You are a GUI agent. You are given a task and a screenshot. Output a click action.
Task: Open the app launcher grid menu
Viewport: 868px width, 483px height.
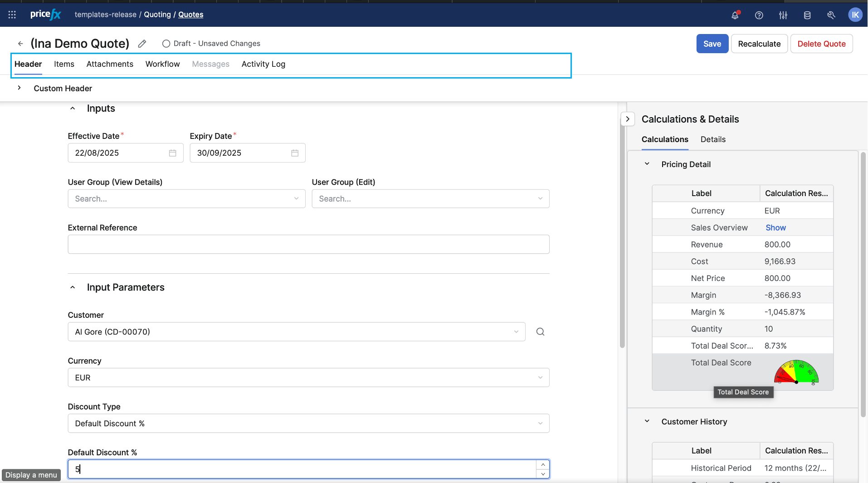(12, 15)
